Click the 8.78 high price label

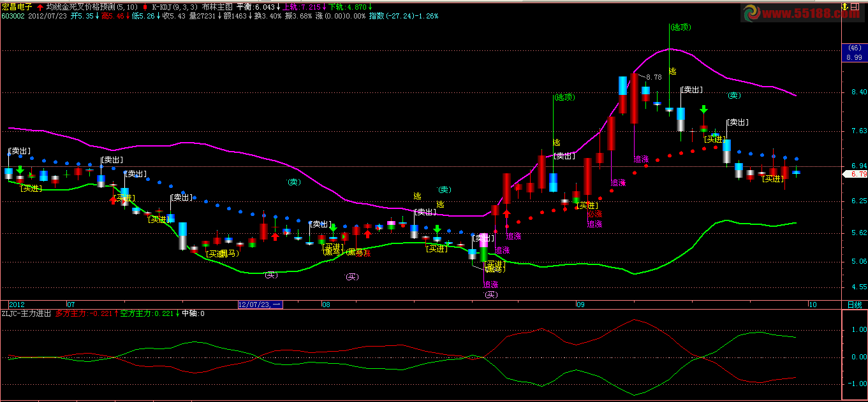tap(654, 77)
